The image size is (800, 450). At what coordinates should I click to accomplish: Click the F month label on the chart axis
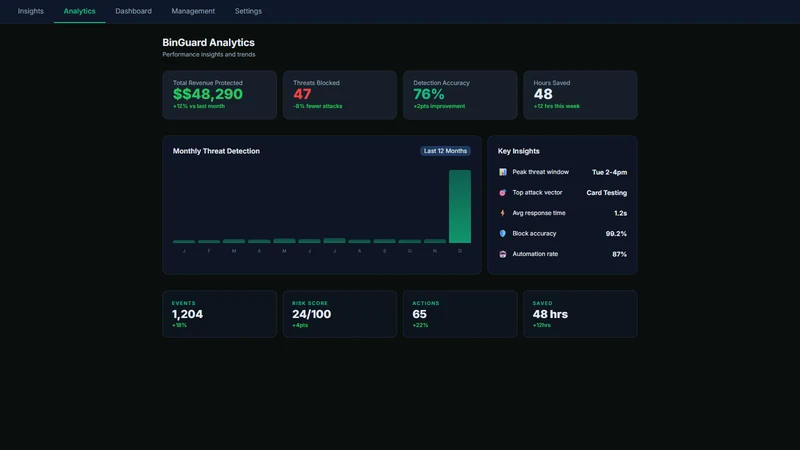click(209, 251)
